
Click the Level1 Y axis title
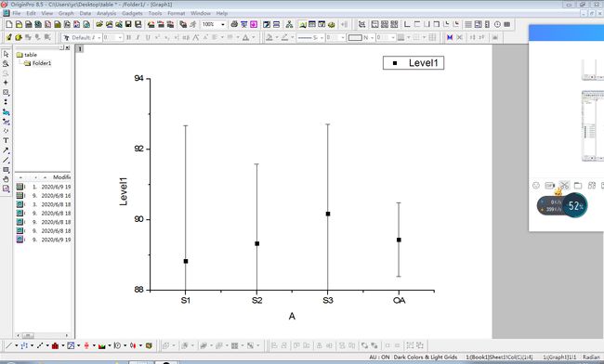tap(124, 191)
